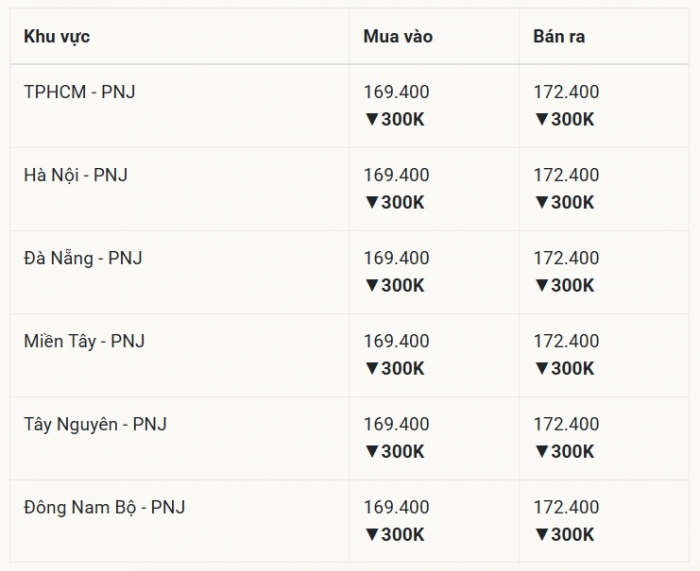Click the down arrow in Hà Nội buy price
The image size is (700, 571).
click(371, 202)
